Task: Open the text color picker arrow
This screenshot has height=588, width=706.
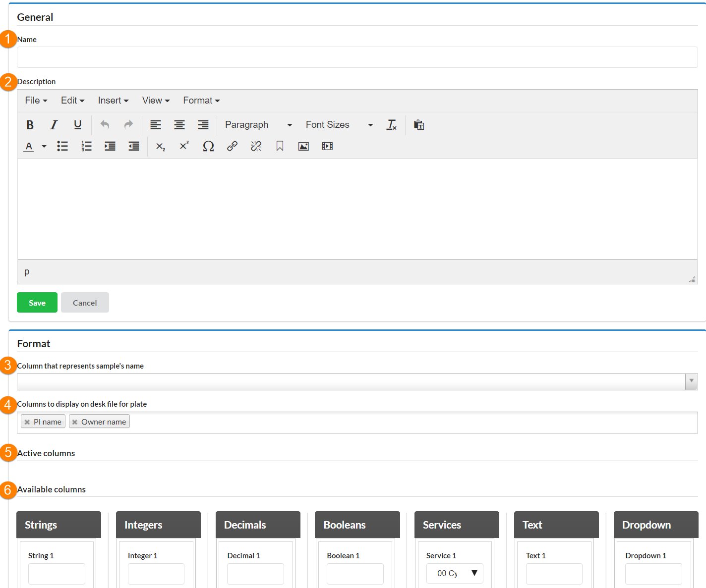Action: coord(44,146)
